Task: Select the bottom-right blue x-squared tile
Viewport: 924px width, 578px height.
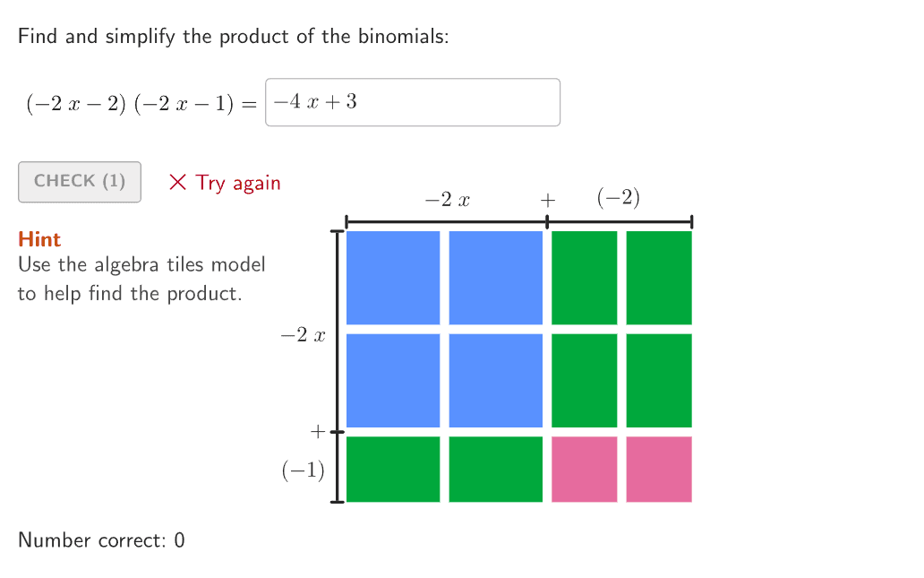Action: (x=496, y=381)
